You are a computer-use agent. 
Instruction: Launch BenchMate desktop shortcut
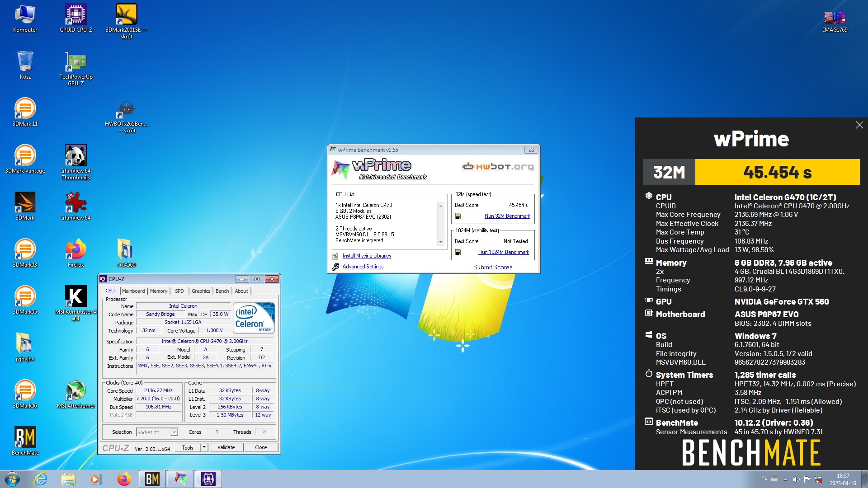25,441
